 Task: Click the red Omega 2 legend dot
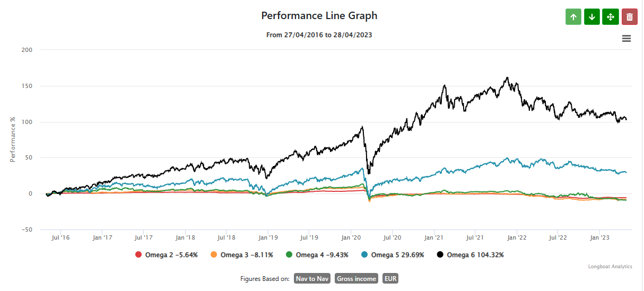pyautogui.click(x=139, y=255)
